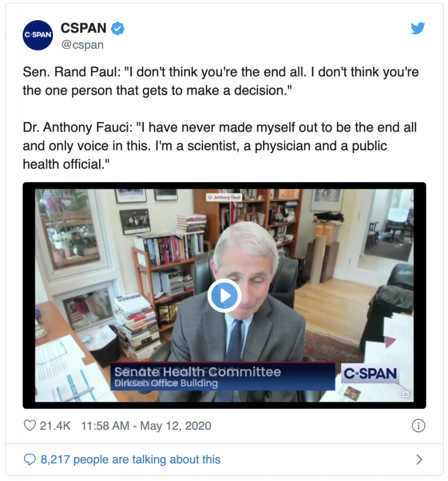Click the Anthony Fauci name tag in video
The height and width of the screenshot is (481, 448).
point(224,197)
